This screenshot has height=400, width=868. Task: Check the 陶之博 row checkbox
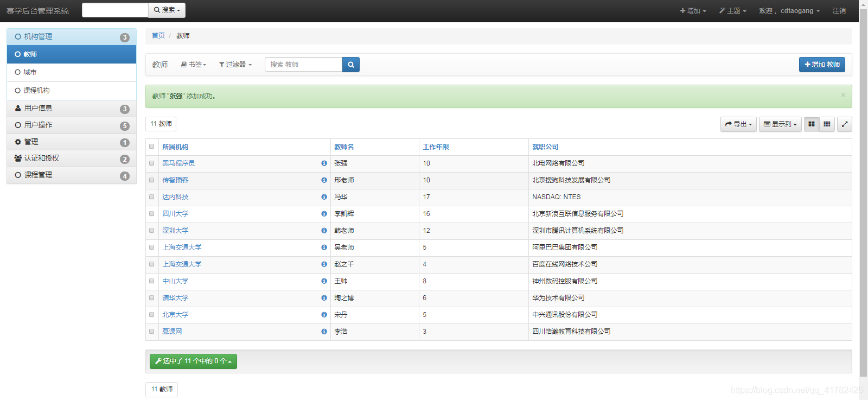tap(152, 298)
